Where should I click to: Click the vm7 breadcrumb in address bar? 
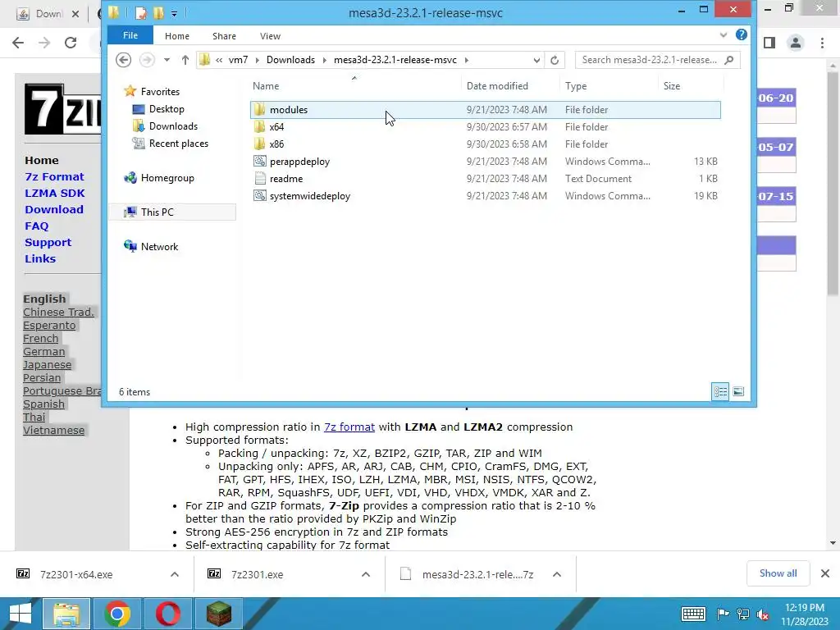pyautogui.click(x=238, y=60)
